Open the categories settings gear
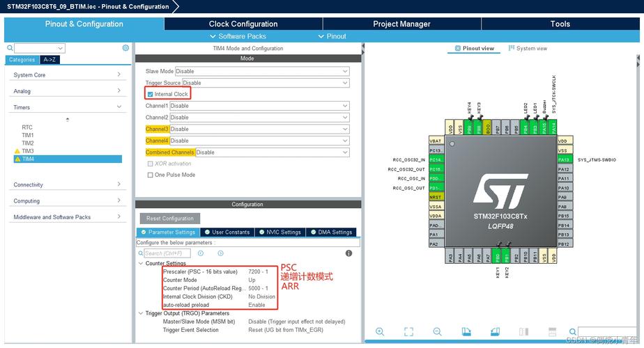This screenshot has height=348, width=644. click(125, 48)
